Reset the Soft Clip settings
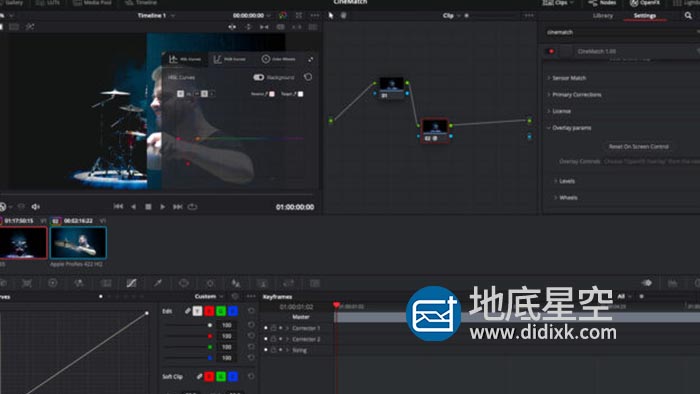This screenshot has height=394, width=700. coord(251,377)
